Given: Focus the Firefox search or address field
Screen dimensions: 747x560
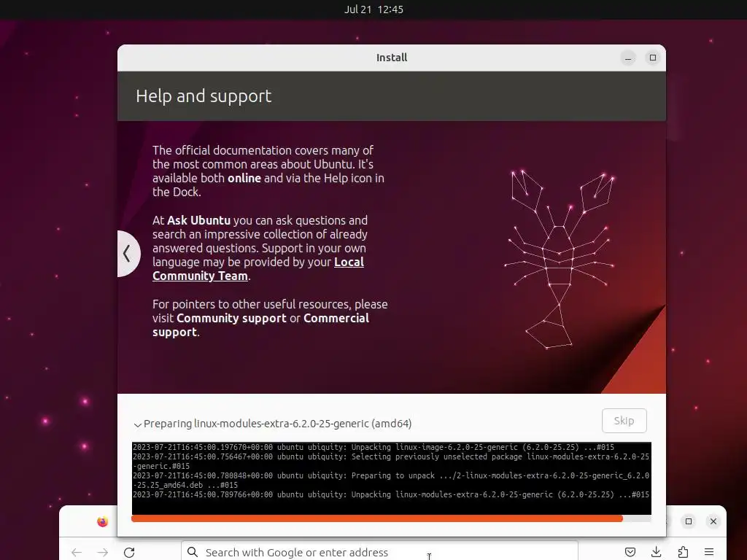Looking at the screenshot, I should click(x=379, y=551).
